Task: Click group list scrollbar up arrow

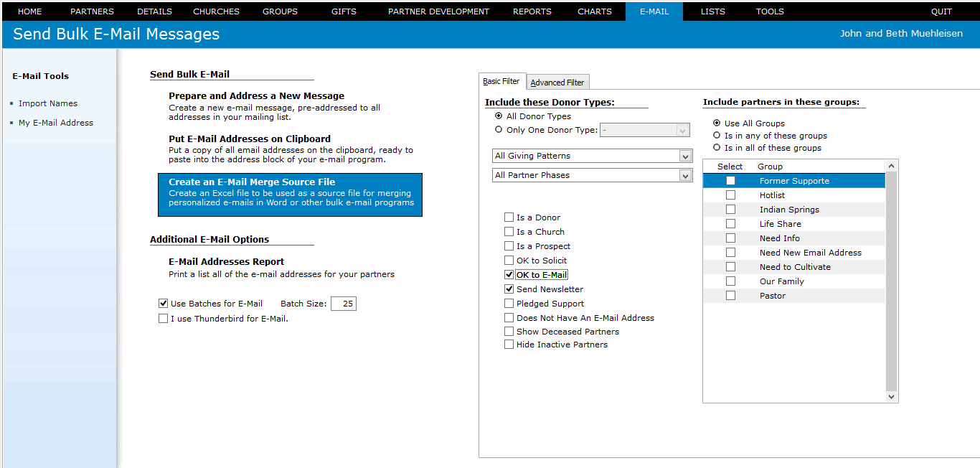Action: (892, 166)
